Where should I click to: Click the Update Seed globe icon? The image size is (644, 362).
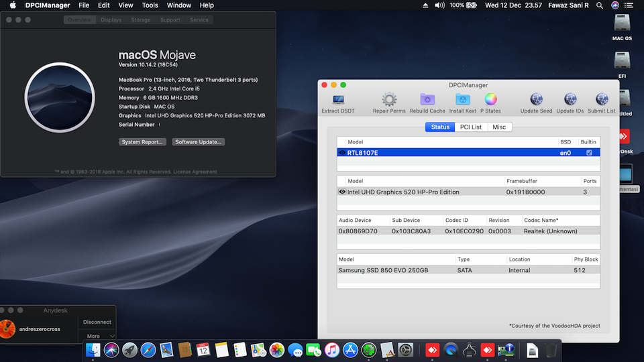coord(536,101)
